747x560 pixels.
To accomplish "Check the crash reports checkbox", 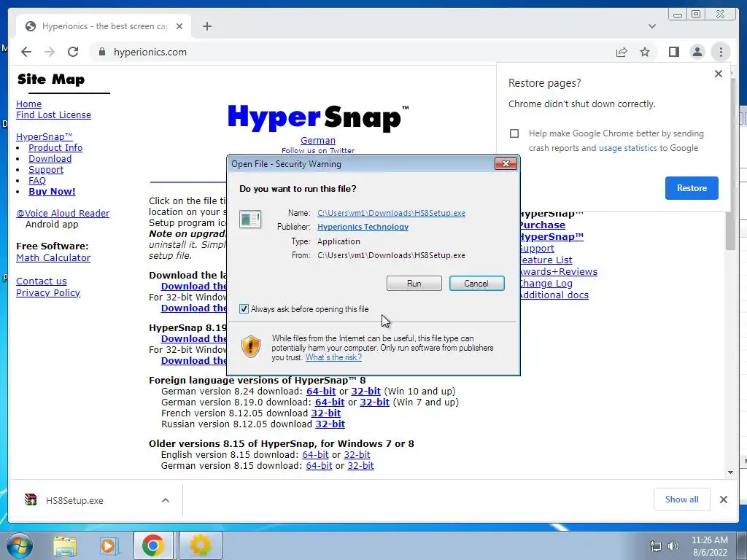I will point(514,133).
